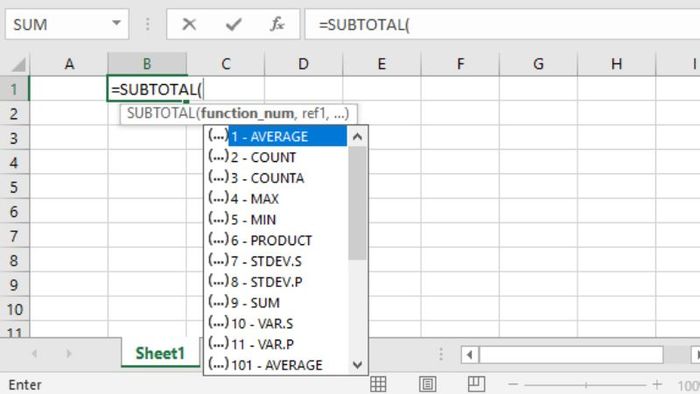700x394 pixels.
Task: Move the function list up with the top arrow
Action: tap(357, 137)
